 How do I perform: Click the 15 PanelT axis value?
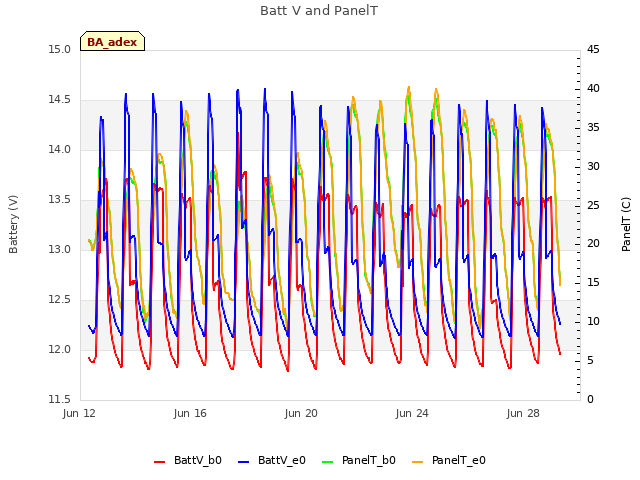pyautogui.click(x=593, y=283)
